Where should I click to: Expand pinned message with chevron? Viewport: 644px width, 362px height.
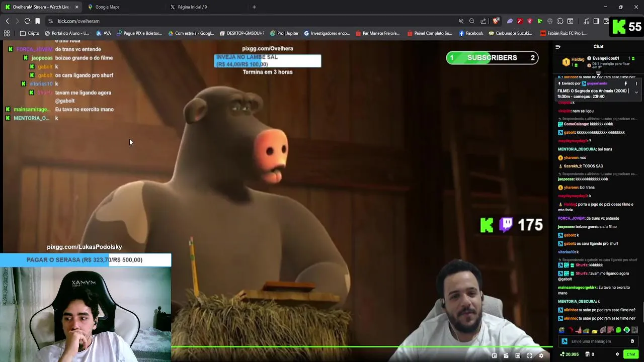[x=636, y=93]
